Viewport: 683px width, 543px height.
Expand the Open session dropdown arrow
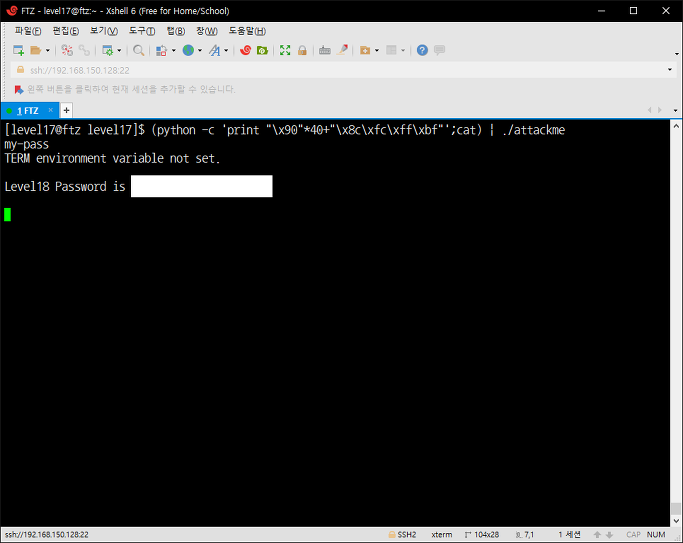click(47, 51)
